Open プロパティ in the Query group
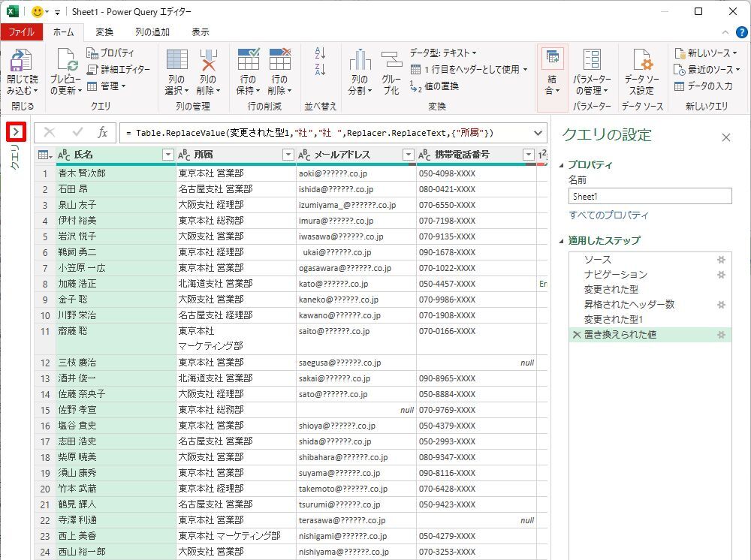 click(110, 53)
